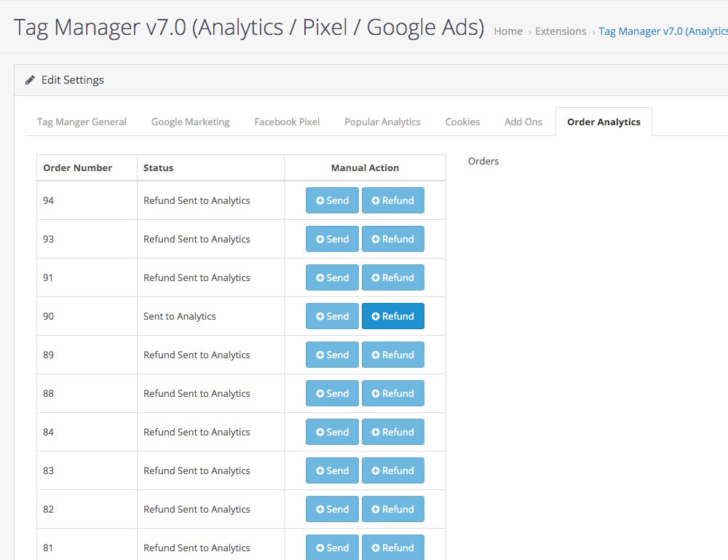Click Send for order 83
The image size is (728, 560).
tap(332, 470)
